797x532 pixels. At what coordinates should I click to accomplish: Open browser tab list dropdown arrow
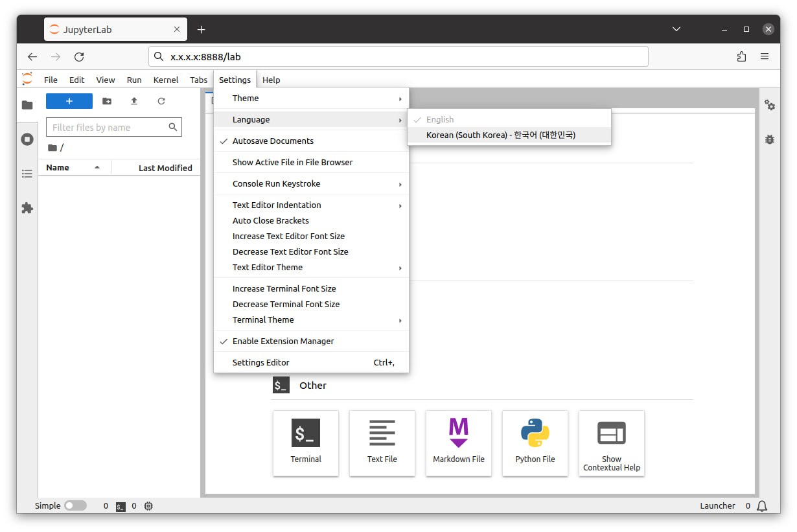[676, 29]
